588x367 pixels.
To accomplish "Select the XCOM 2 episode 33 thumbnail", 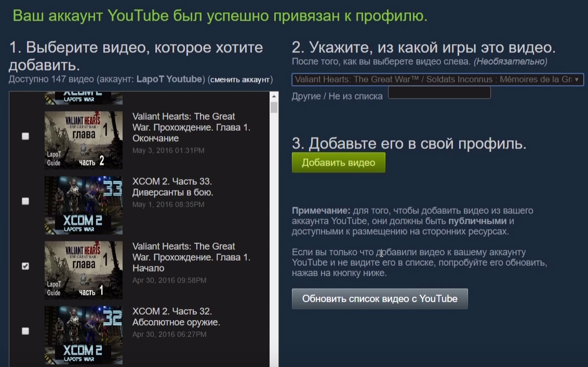I will coord(84,206).
